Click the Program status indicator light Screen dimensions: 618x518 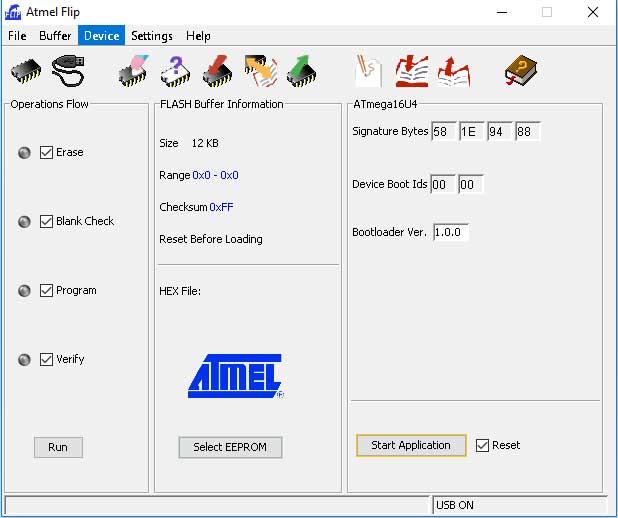(x=24, y=291)
